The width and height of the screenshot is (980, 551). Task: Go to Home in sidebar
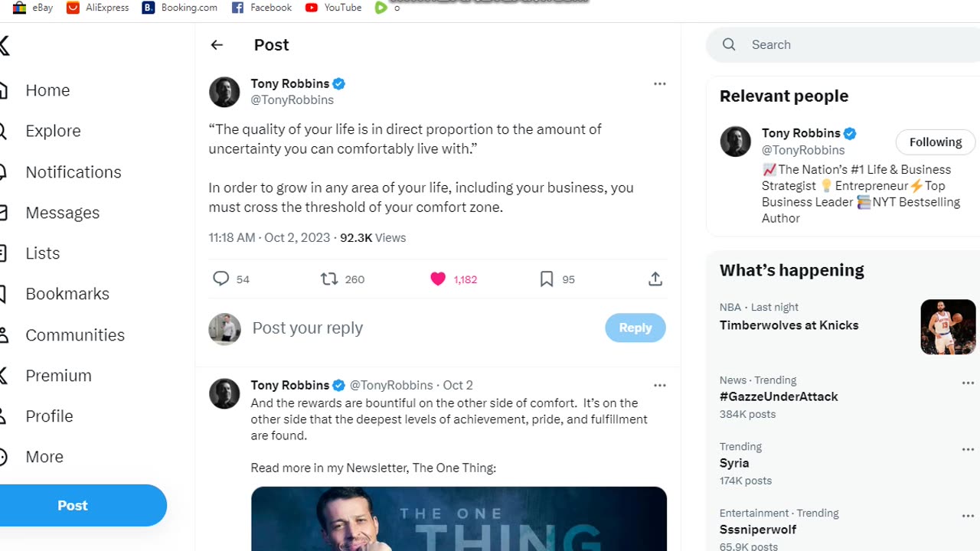pyautogui.click(x=47, y=90)
